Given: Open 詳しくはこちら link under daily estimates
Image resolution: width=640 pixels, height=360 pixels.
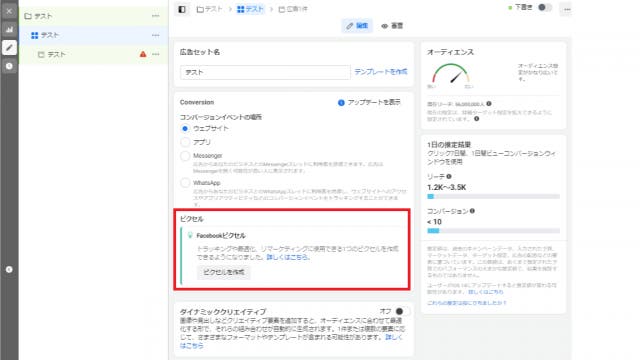Looking at the screenshot, I should (485, 292).
